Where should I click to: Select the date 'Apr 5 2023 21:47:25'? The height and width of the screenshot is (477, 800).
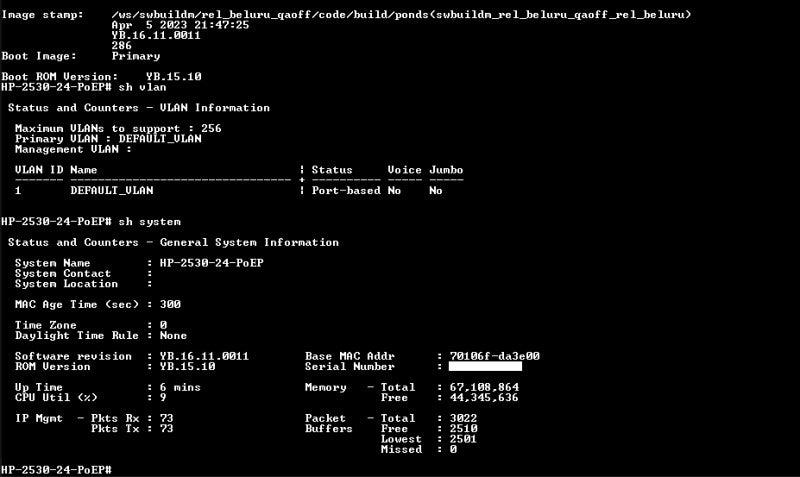(x=180, y=25)
